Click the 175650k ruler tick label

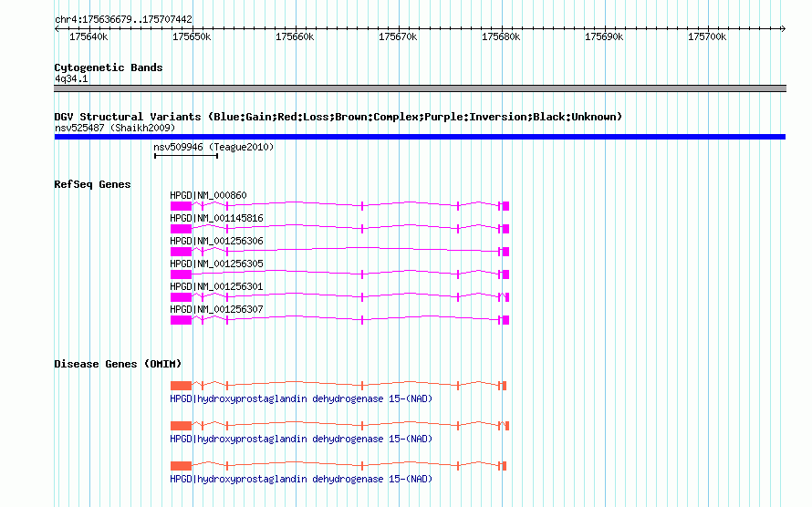(x=192, y=36)
